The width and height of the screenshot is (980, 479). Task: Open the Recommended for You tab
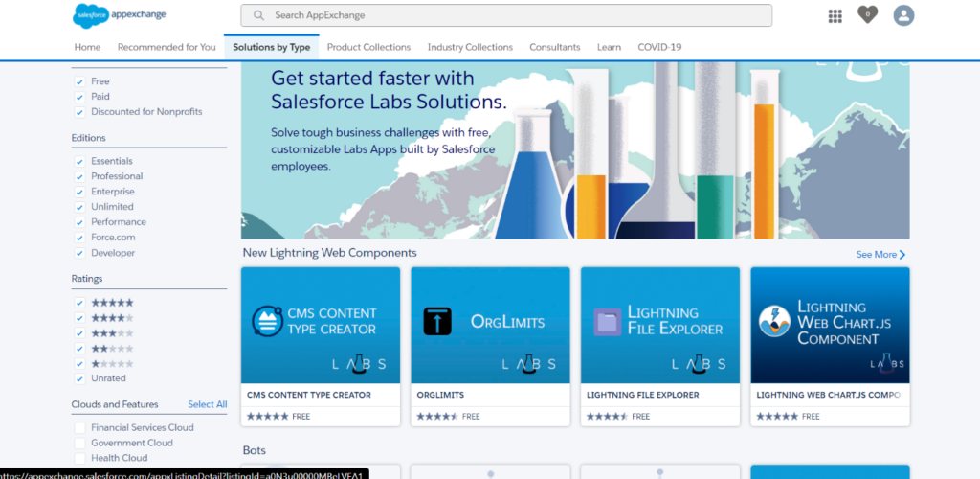coord(167,47)
